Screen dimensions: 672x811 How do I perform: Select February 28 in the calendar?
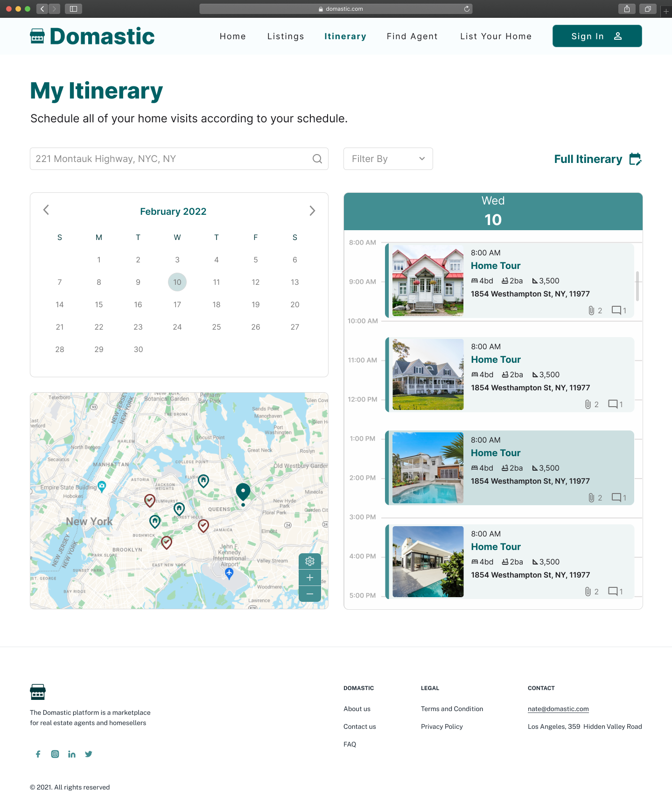coord(60,349)
